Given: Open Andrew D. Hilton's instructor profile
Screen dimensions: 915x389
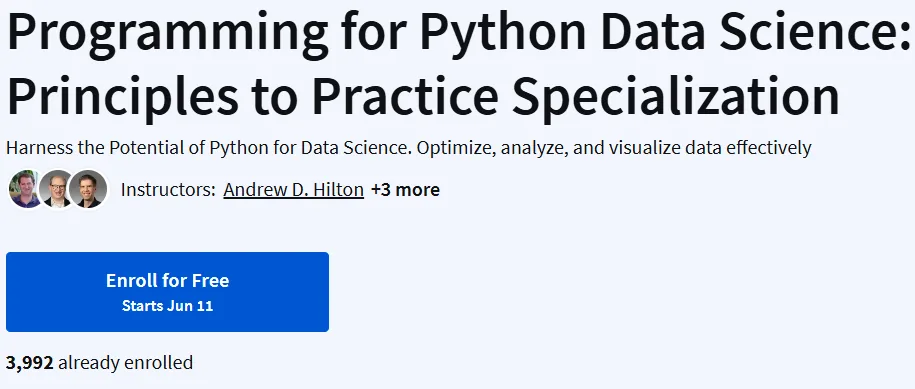Looking at the screenshot, I should pos(294,190).
